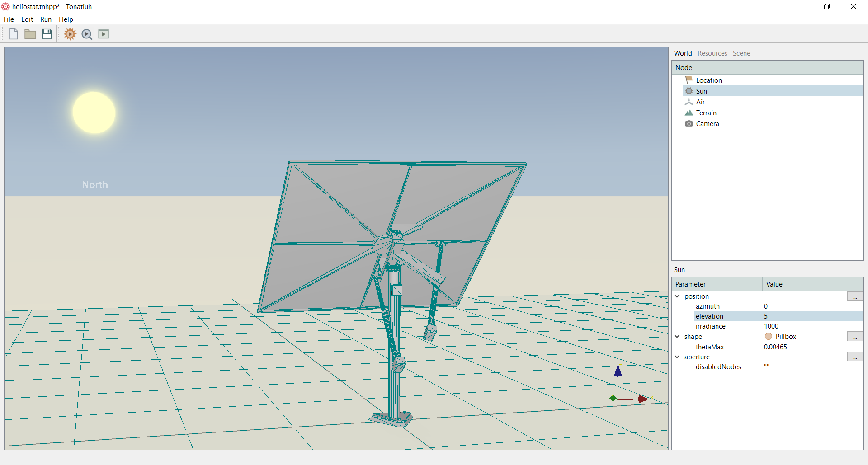868x465 pixels.
Task: Click the New file toolbar icon
Action: [x=14, y=34]
